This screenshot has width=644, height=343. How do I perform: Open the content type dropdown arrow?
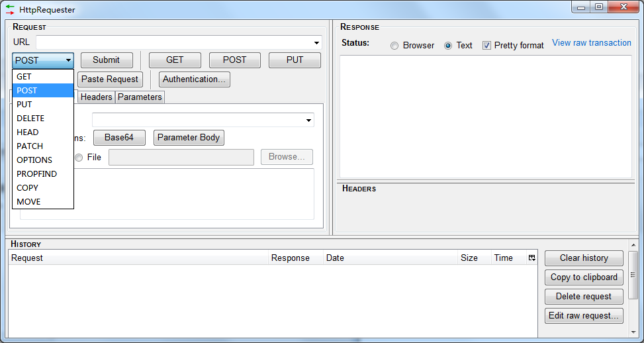[308, 121]
